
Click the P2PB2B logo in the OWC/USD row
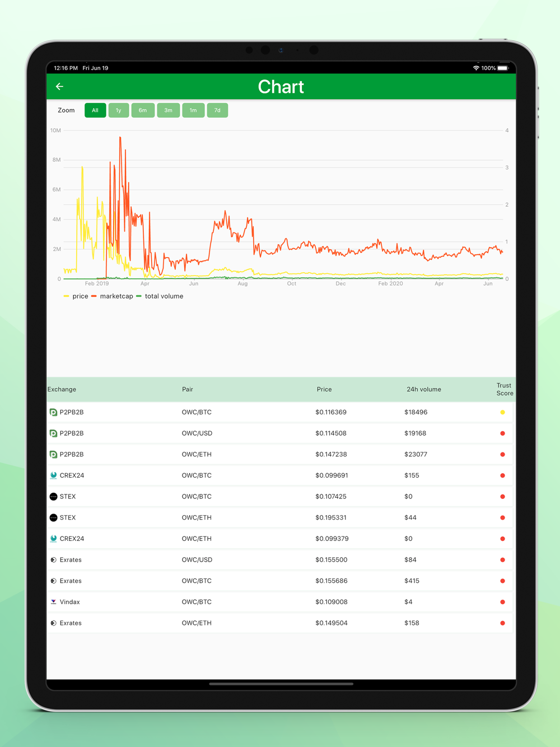(x=53, y=433)
